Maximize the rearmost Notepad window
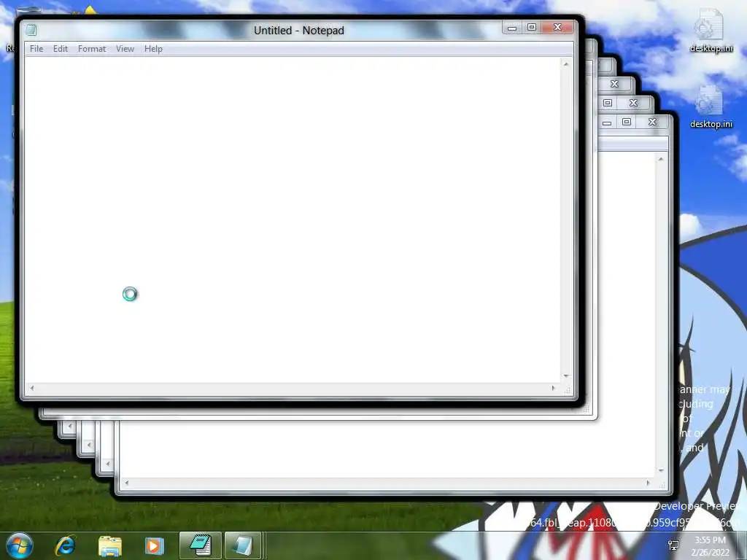Screen dimensions: 747x560 point(627,122)
